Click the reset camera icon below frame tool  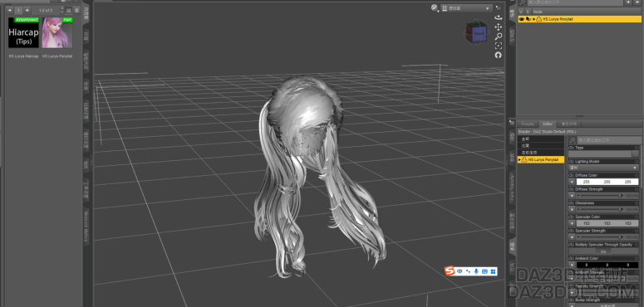pos(499,55)
